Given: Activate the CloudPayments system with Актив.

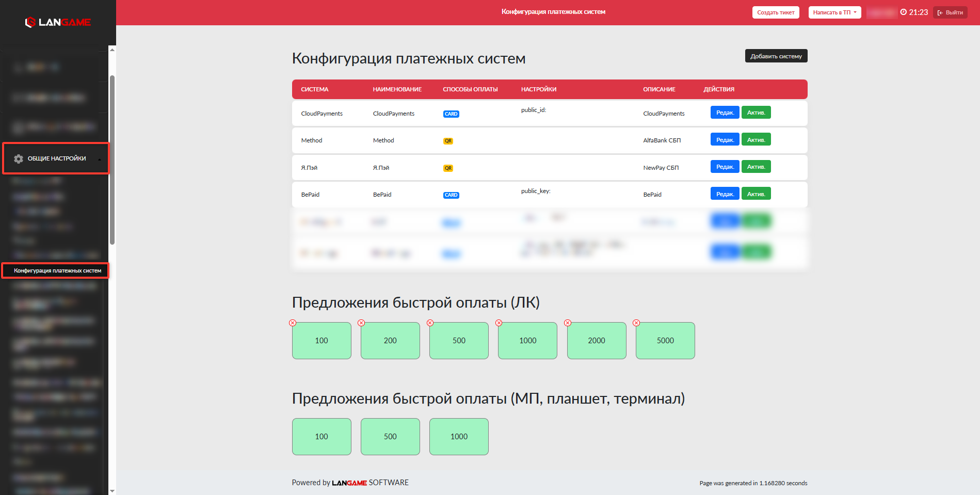Looking at the screenshot, I should click(756, 113).
